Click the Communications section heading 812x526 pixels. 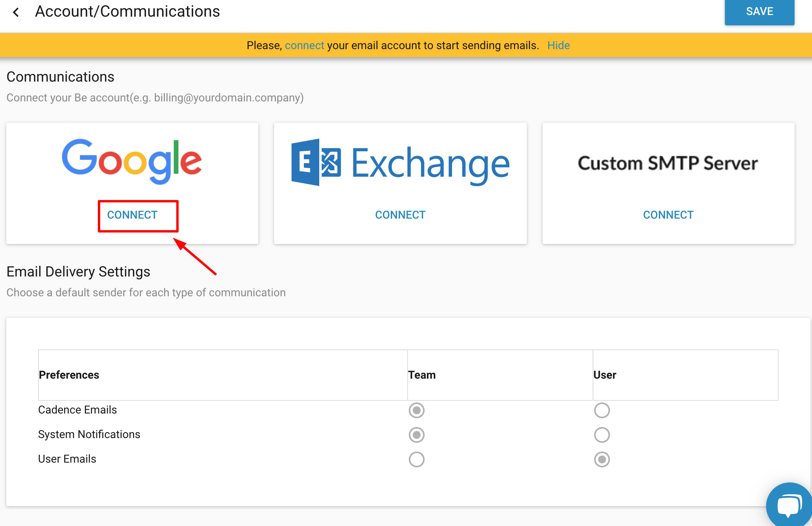(x=60, y=77)
